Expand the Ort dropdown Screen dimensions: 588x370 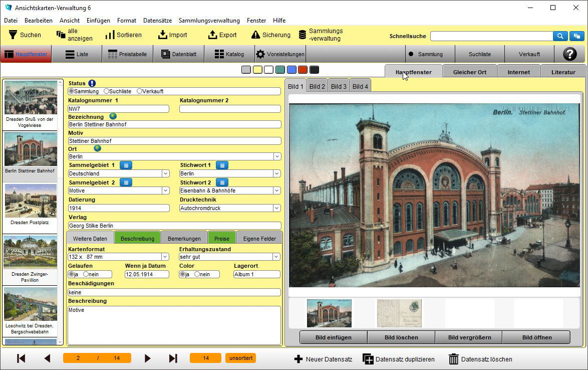point(277,156)
